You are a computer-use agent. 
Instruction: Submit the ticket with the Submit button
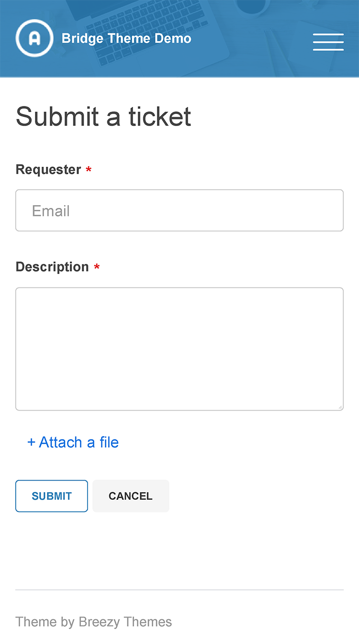tap(52, 496)
